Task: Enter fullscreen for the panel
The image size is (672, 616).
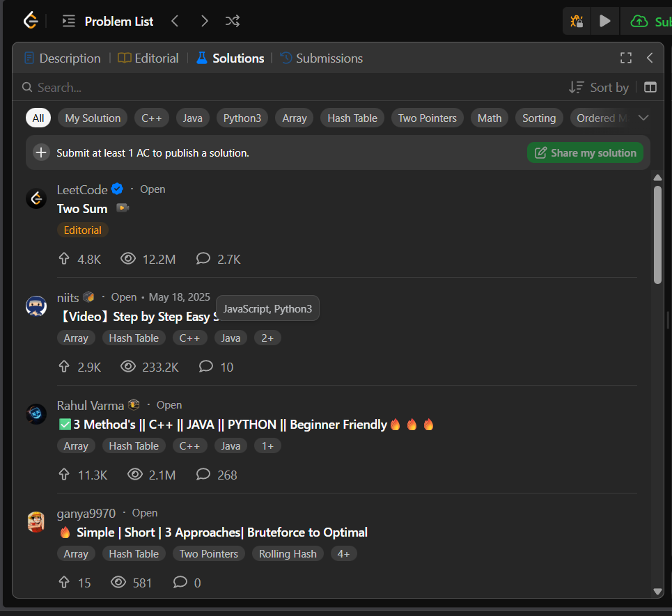Action: tap(625, 58)
